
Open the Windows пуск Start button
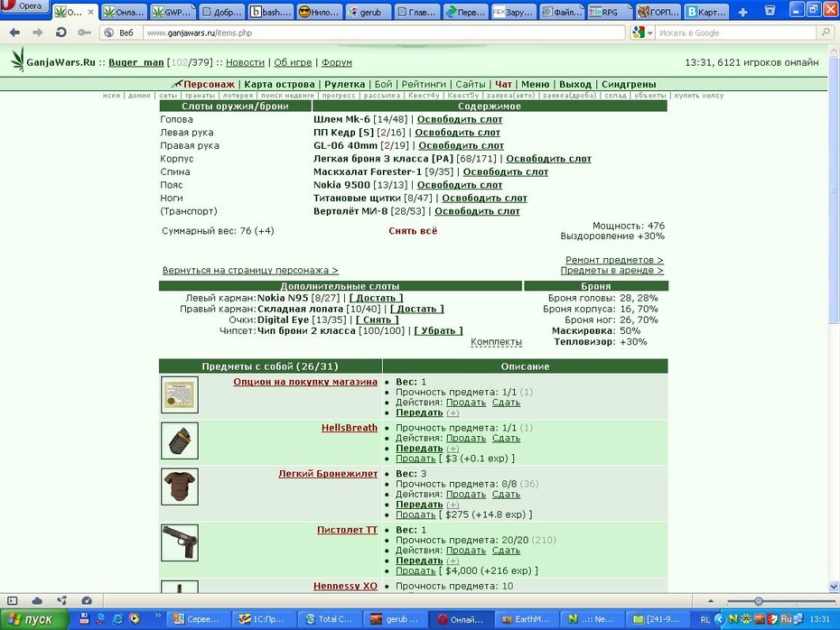pos(34,619)
